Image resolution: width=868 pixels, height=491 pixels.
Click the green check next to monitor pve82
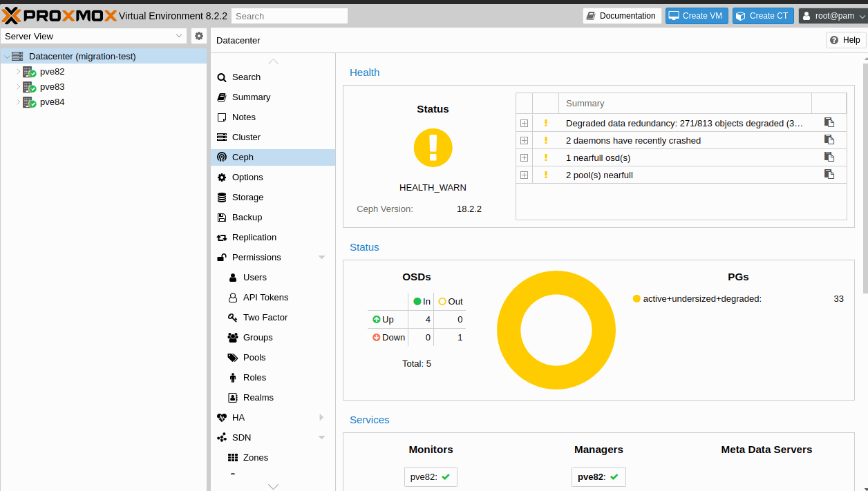(446, 476)
